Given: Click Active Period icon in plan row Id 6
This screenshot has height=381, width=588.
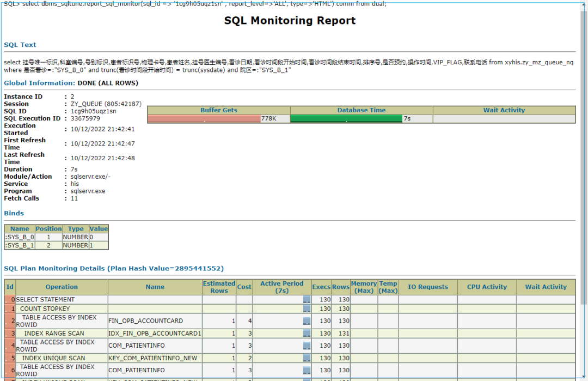Looking at the screenshot, I should coord(307,370).
